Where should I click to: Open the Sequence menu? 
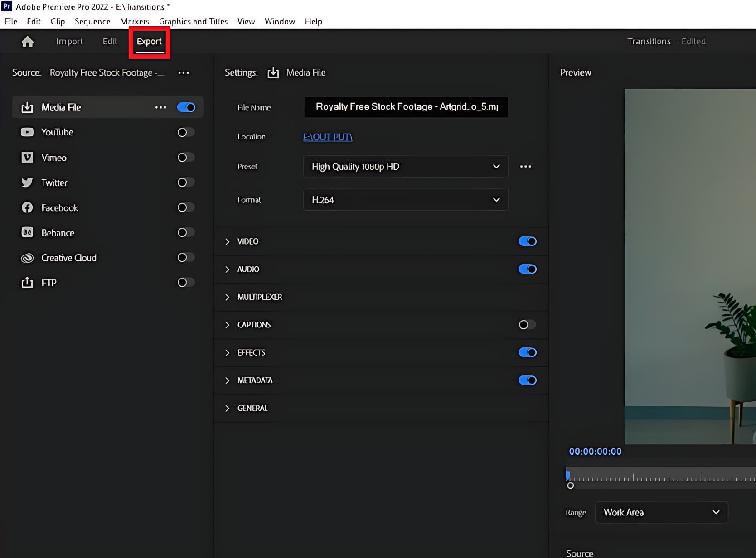pos(92,21)
